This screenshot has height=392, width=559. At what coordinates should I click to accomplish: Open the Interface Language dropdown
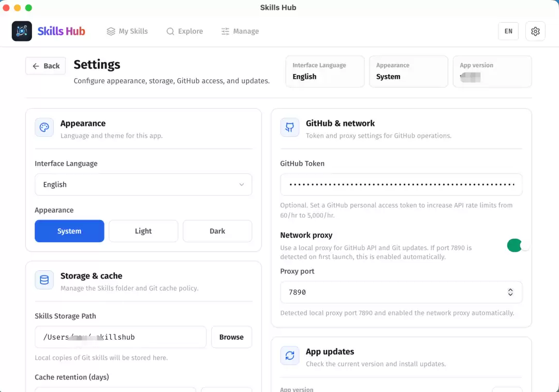point(143,184)
